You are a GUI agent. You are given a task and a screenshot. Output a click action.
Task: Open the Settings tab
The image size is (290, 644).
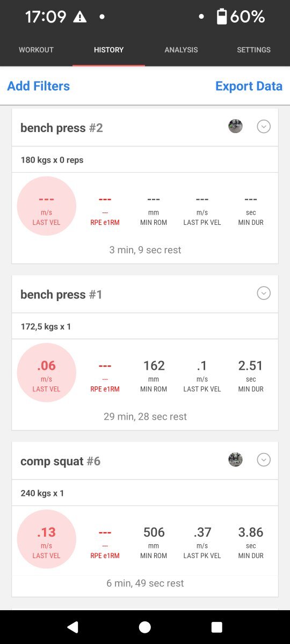pos(253,50)
